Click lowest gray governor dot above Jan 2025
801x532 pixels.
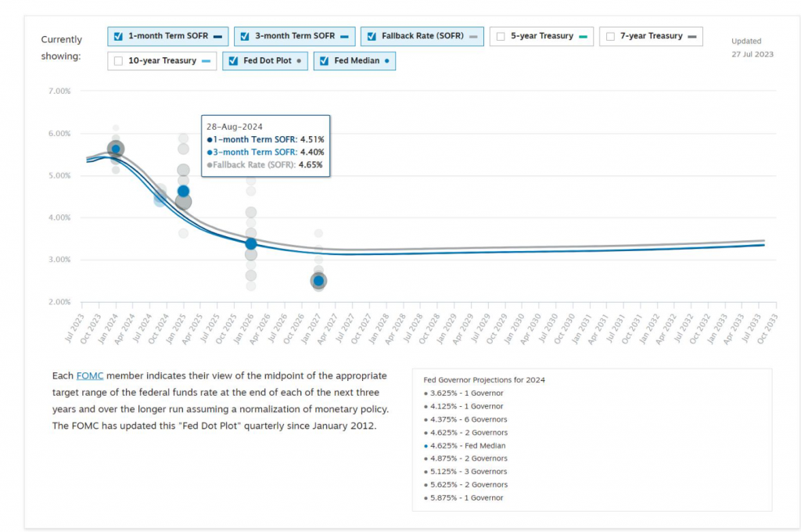point(183,233)
